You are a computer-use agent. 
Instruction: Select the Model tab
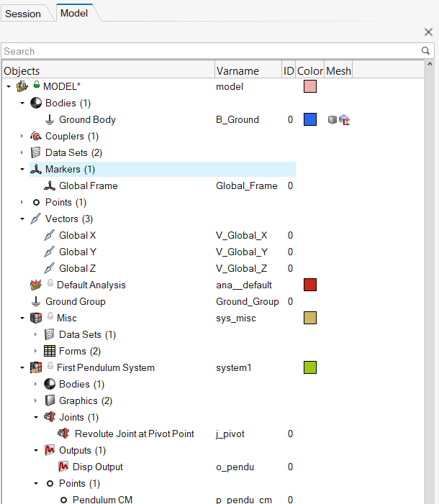point(74,13)
